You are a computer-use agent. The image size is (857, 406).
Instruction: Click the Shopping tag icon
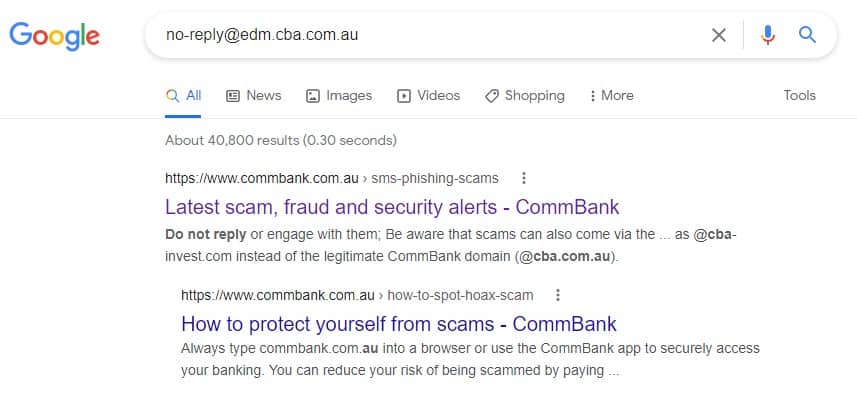pos(491,96)
